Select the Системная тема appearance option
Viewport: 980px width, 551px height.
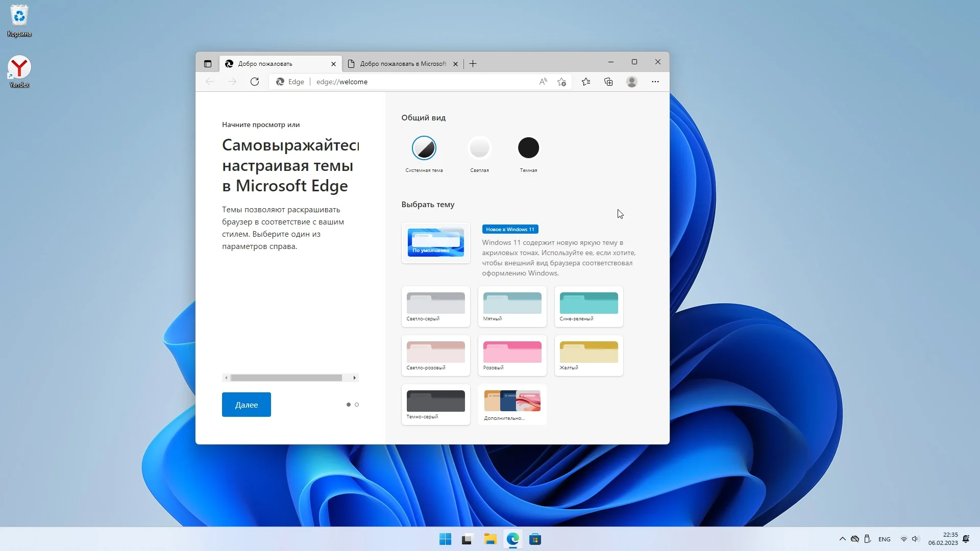[424, 148]
